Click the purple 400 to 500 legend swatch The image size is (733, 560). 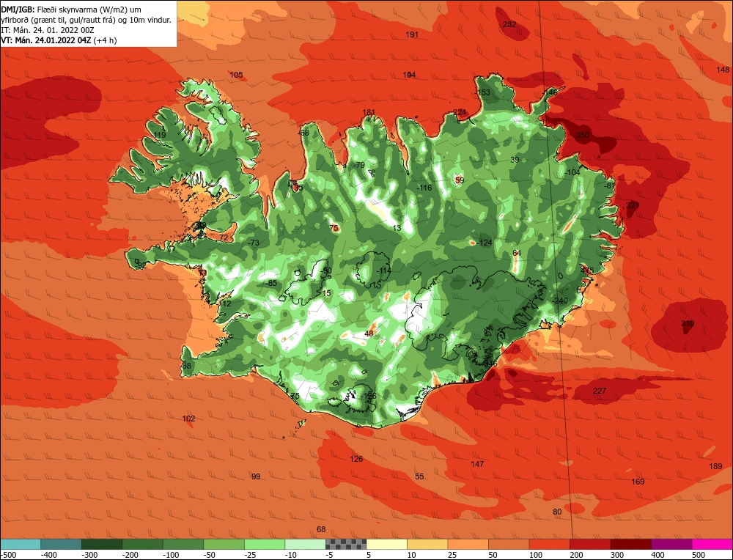click(x=671, y=544)
